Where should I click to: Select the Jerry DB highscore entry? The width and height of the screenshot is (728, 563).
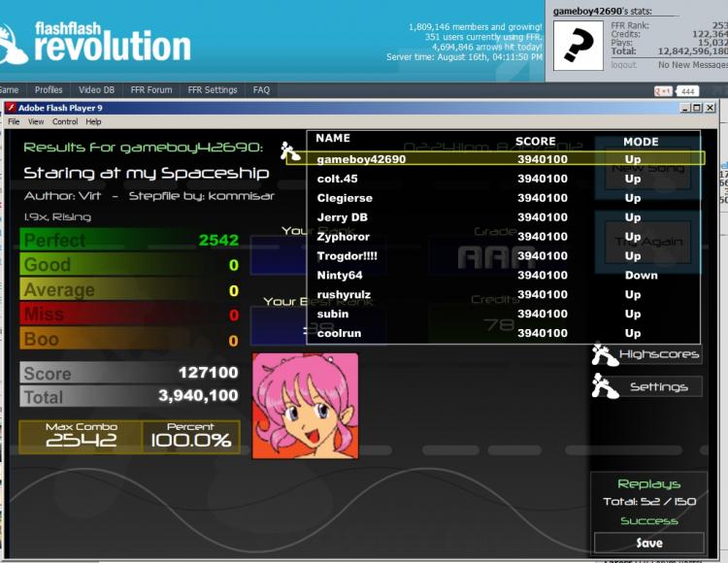coord(504,217)
